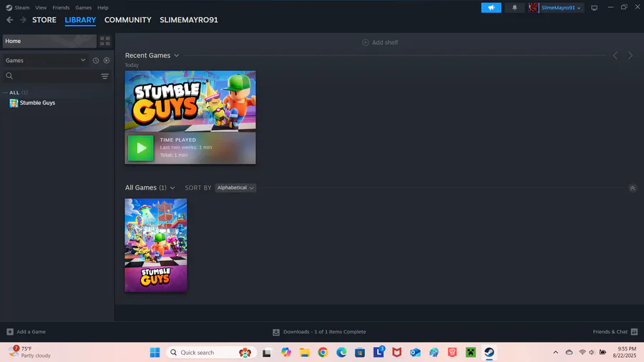Show hidden system tray icons
This screenshot has width=644, height=362.
(x=556, y=352)
